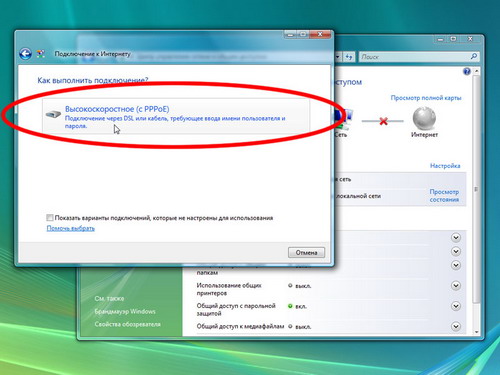Choose the Высокоскоростное (с PPPoE) connection option

[176, 116]
